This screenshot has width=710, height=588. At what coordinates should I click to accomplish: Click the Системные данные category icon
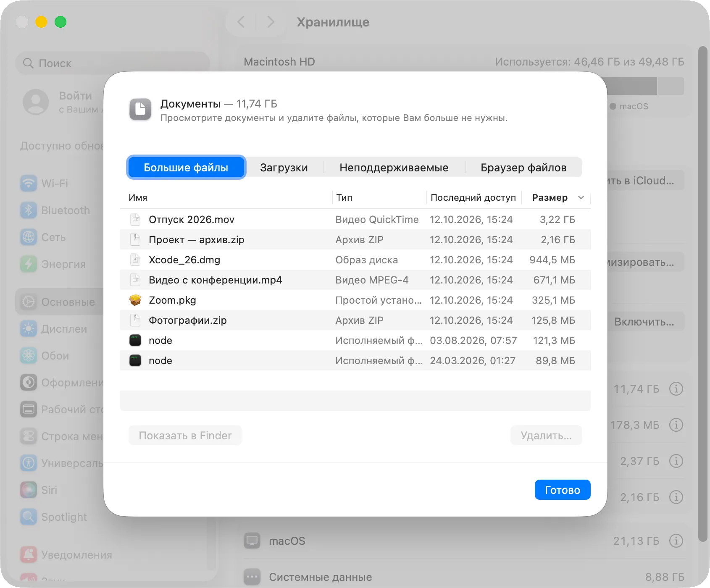[252, 577]
